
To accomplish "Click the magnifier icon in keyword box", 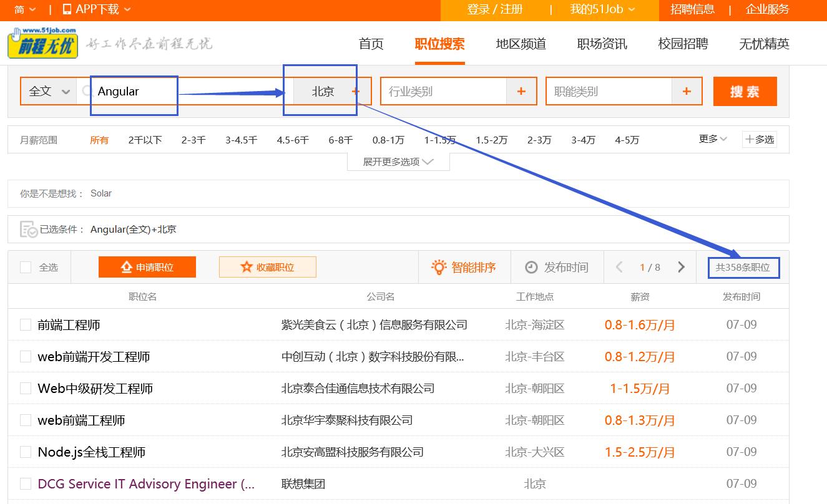I will point(86,92).
